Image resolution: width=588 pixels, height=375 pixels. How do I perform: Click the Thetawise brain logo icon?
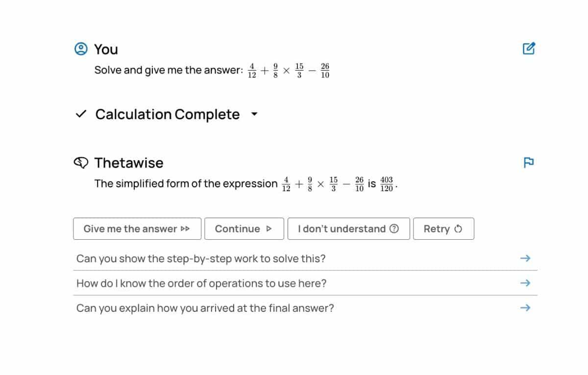tap(81, 163)
